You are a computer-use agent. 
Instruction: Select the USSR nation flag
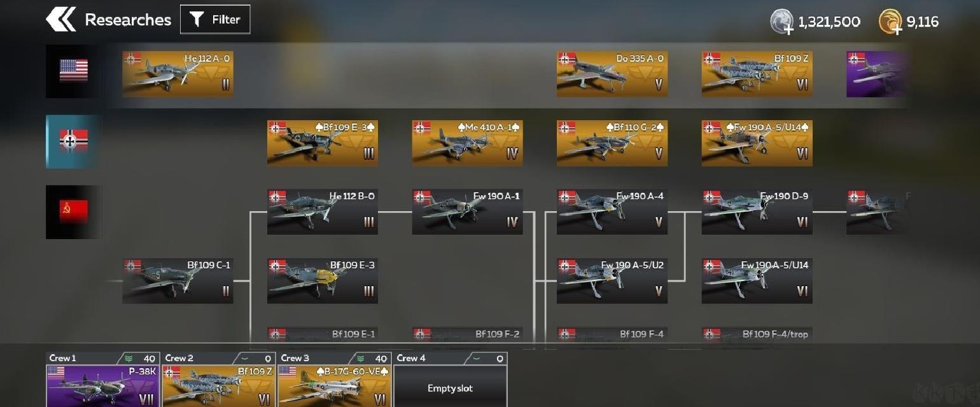coord(73,212)
